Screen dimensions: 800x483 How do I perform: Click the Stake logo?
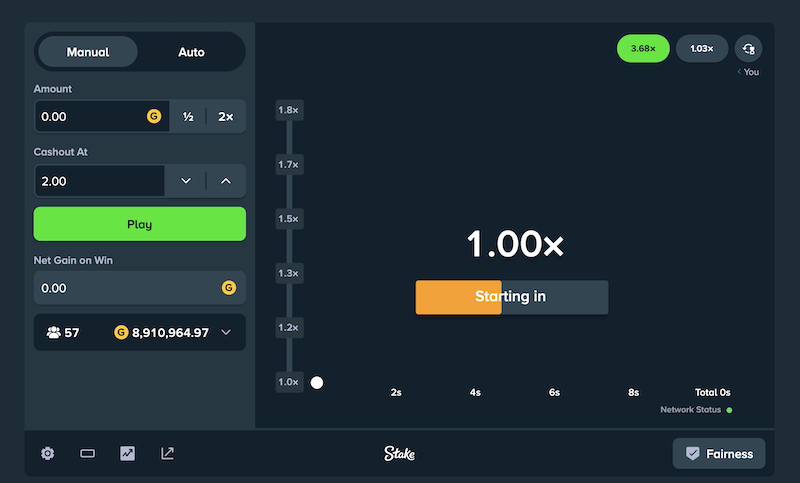(x=399, y=453)
